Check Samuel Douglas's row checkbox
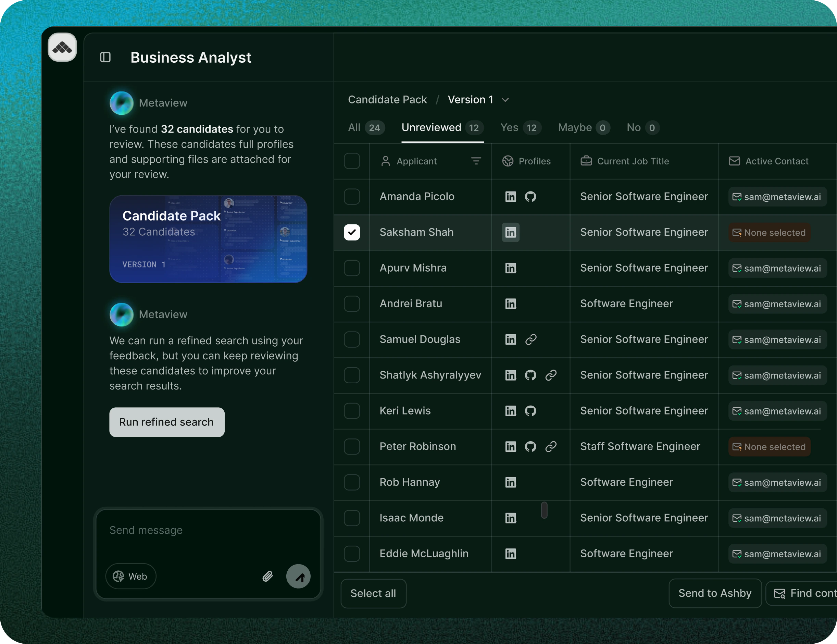This screenshot has width=837, height=644. [x=352, y=339]
